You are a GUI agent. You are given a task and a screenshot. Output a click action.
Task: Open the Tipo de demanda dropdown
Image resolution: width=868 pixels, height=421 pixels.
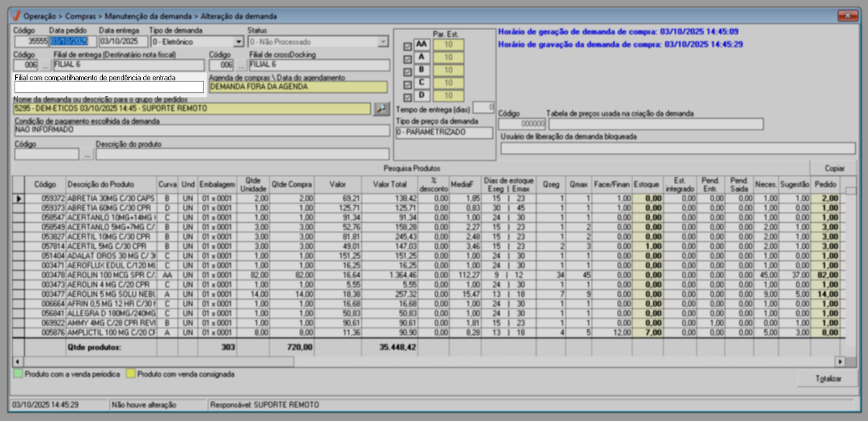pos(238,42)
